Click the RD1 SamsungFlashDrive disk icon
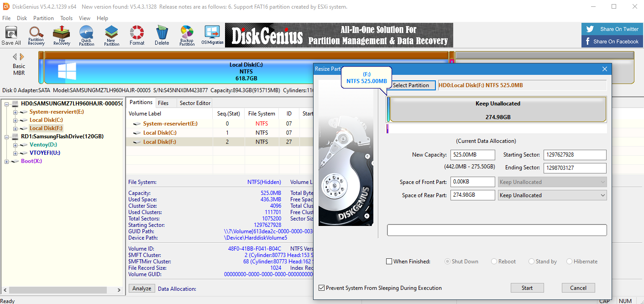Image resolution: width=644 pixels, height=304 pixels. [16, 136]
